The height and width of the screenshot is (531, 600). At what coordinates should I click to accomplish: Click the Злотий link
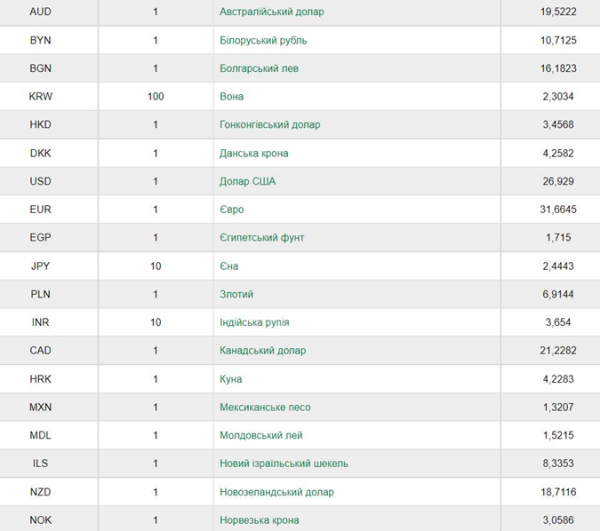pos(236,294)
